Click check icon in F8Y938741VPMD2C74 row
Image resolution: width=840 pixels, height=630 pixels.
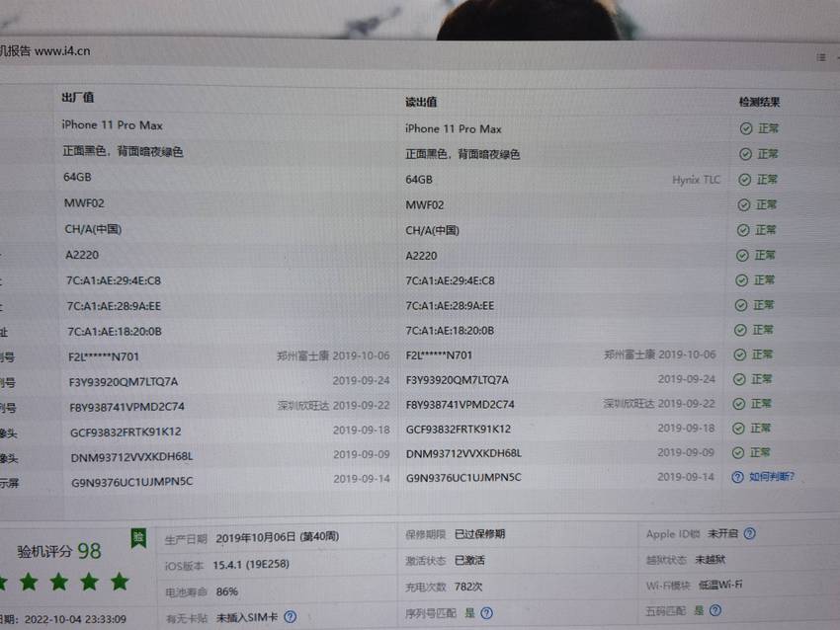click(739, 404)
